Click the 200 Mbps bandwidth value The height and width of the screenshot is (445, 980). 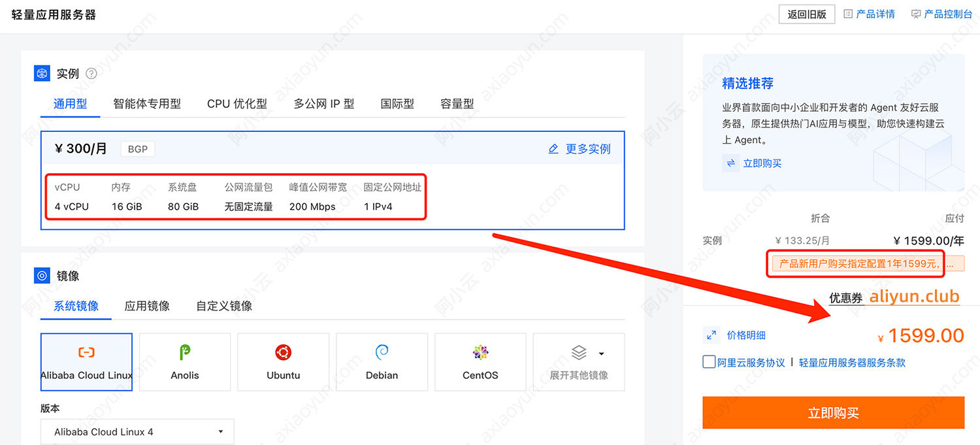point(312,206)
